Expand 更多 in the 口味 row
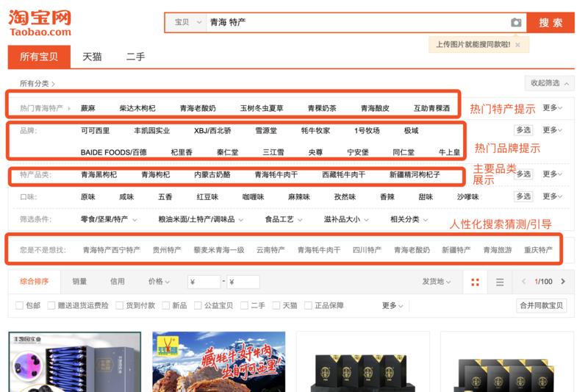Screen dimensions: 588x392 tap(553, 196)
